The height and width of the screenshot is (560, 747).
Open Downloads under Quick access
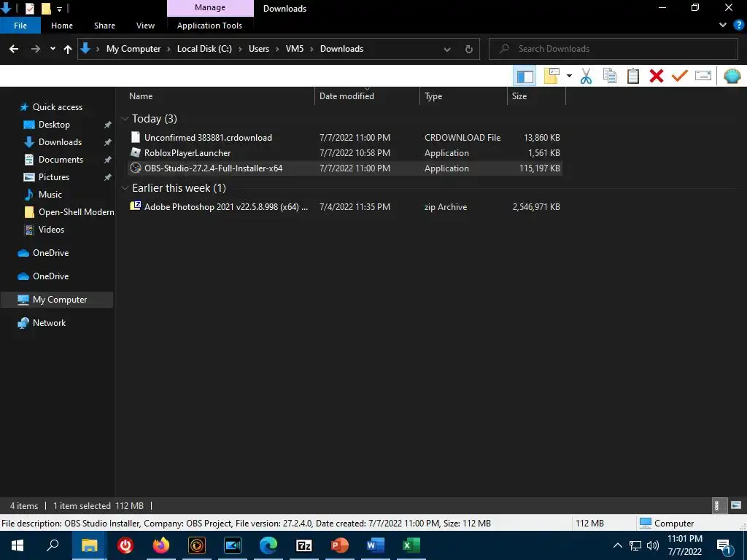pyautogui.click(x=60, y=142)
